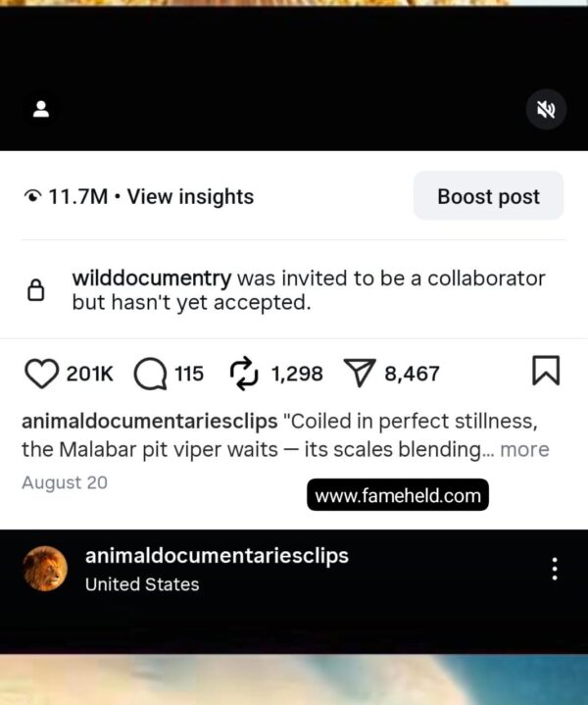Share the post with the paper plane icon

click(x=360, y=373)
